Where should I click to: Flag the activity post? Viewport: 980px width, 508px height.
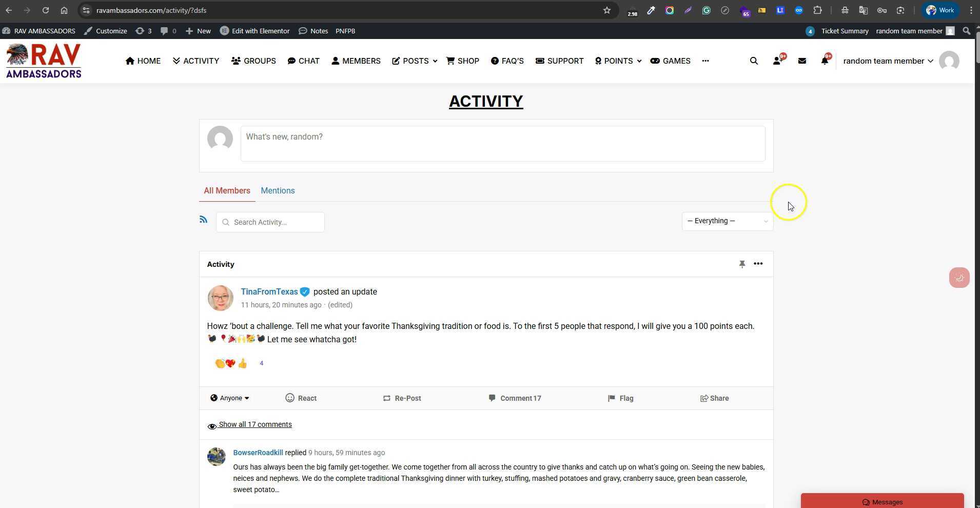coord(620,398)
